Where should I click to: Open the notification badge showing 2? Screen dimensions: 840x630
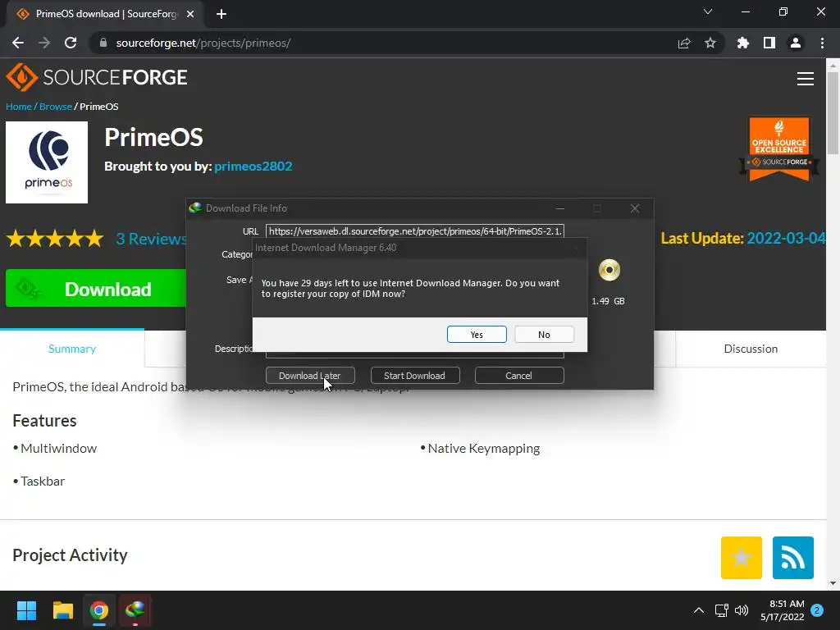click(817, 610)
